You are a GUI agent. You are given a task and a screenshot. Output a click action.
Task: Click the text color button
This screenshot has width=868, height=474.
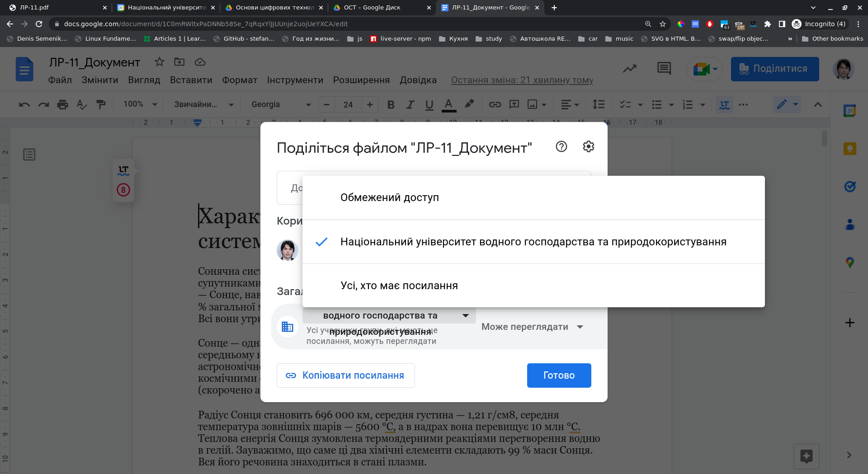click(448, 104)
